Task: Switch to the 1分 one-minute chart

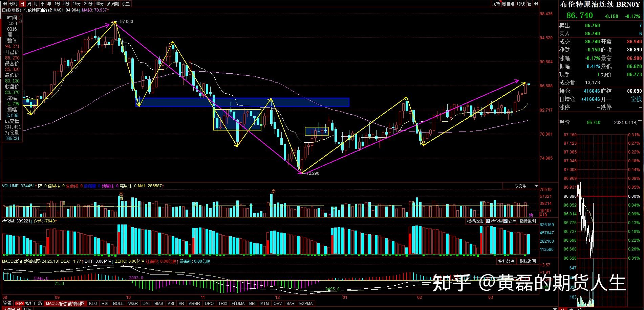Action: click(57, 4)
